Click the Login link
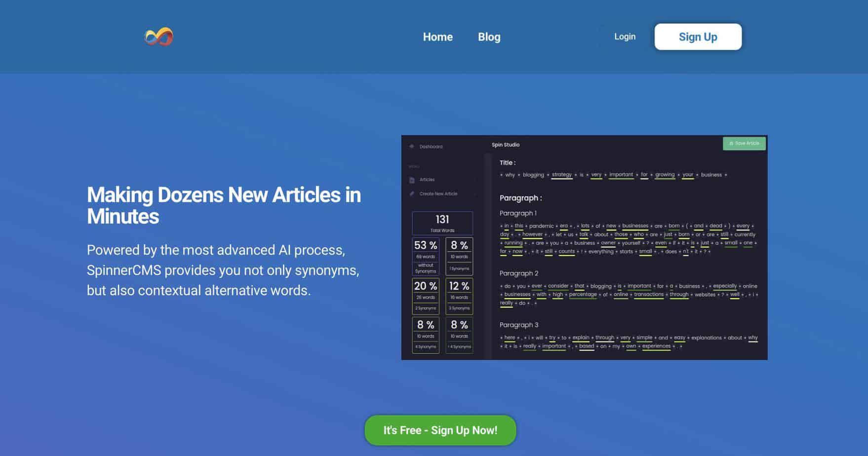 (x=625, y=37)
